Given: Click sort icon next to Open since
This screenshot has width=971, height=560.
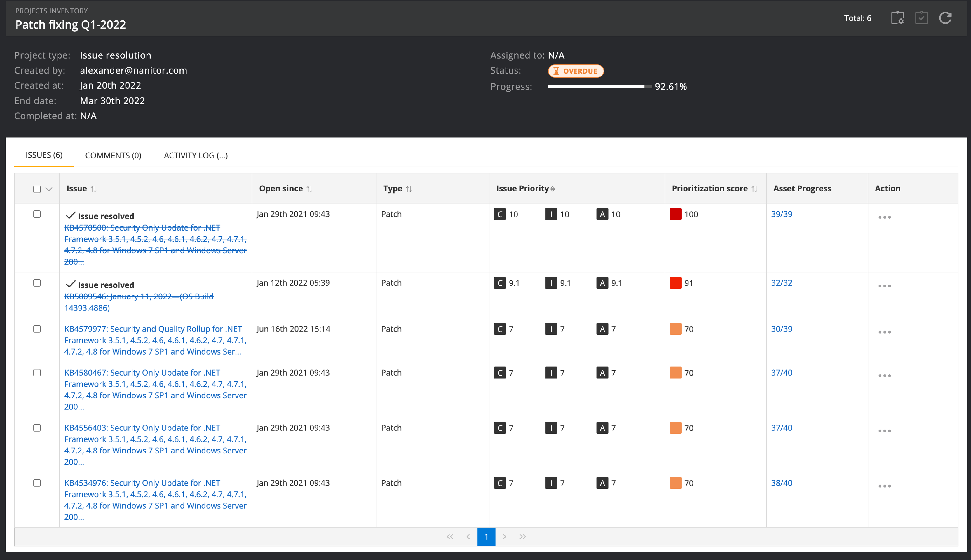Looking at the screenshot, I should 309,189.
